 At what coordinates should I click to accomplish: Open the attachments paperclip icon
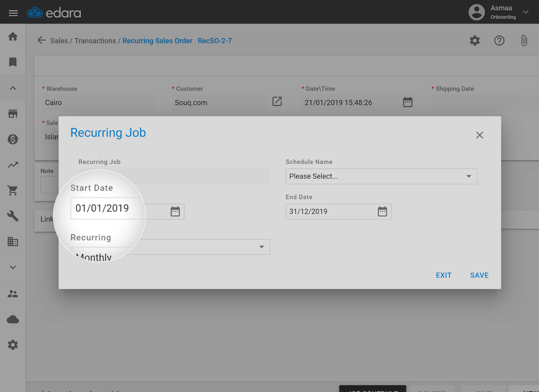[524, 41]
